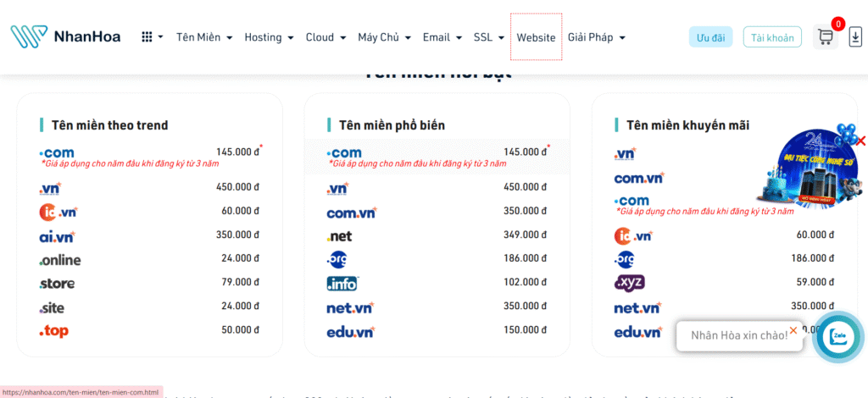Select the .info popular domain logo
Image resolution: width=868 pixels, height=398 pixels.
click(343, 284)
